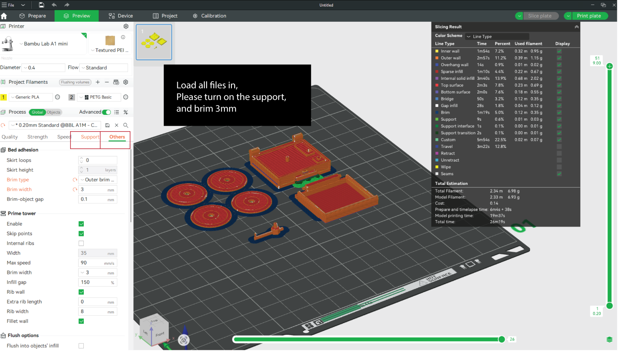Image resolution: width=643 pixels, height=364 pixels.
Task: Open Brim type dropdown
Action: (98, 180)
